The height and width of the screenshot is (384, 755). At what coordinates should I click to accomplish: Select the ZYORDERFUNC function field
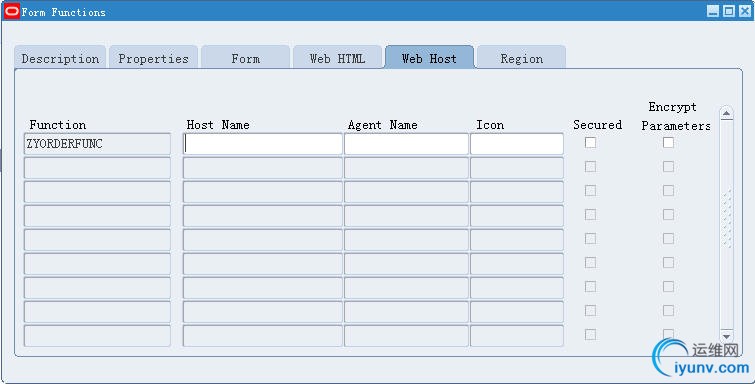pos(97,144)
